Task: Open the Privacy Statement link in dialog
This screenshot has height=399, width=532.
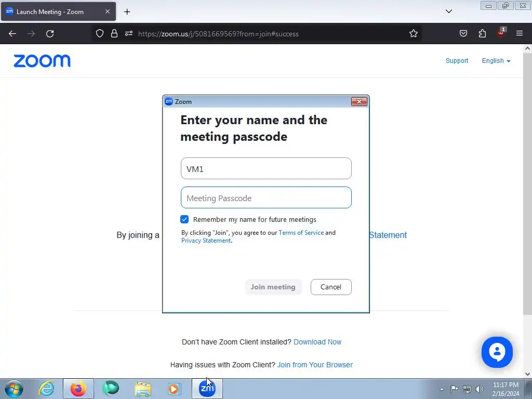Action: coord(206,241)
